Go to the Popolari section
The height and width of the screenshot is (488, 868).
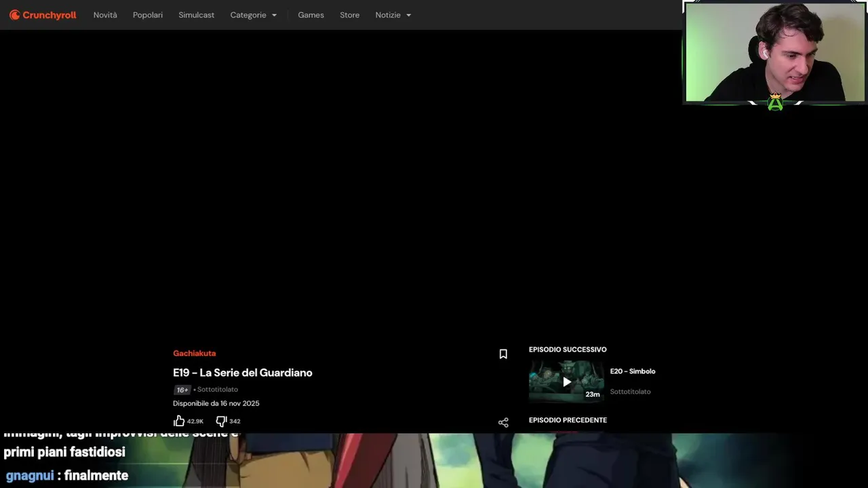tap(148, 15)
